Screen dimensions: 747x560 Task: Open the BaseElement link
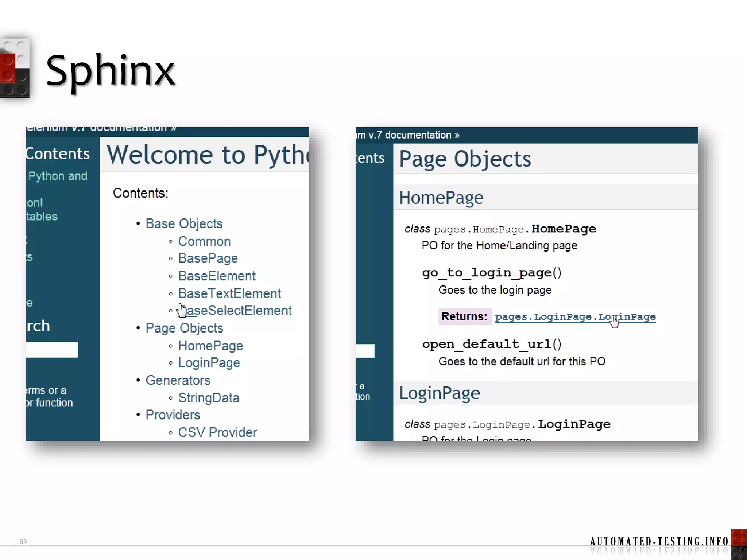click(x=217, y=276)
